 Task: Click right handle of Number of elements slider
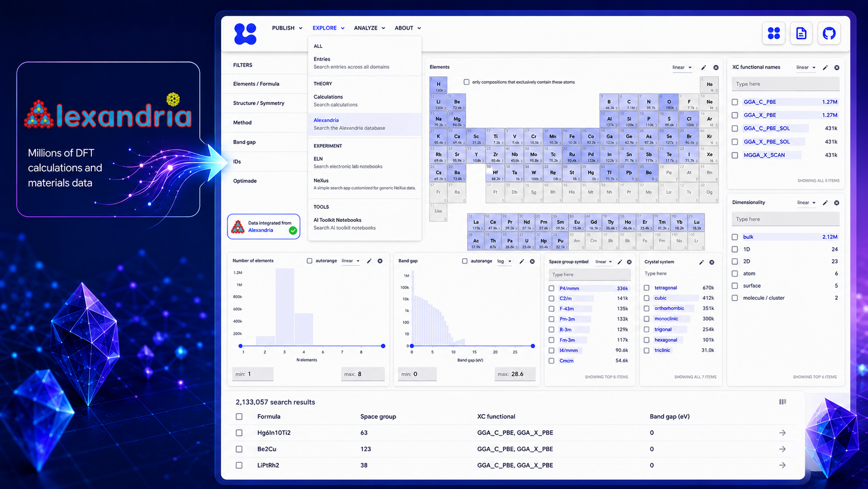[x=383, y=346]
